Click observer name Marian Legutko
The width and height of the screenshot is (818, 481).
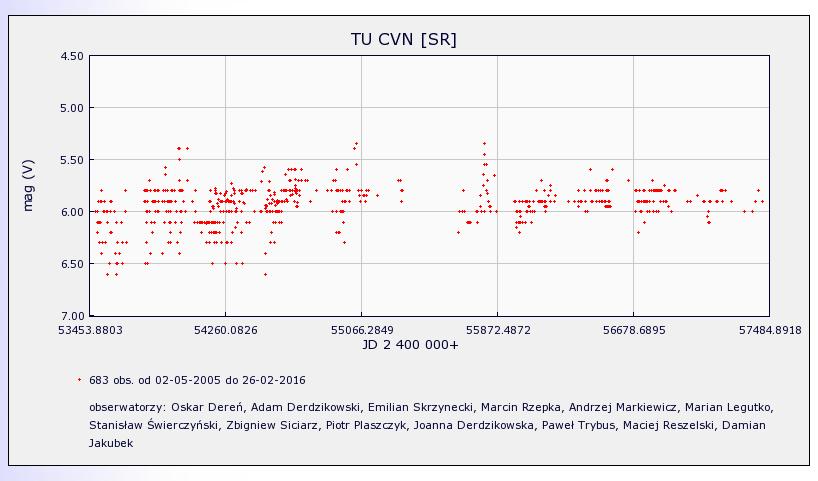tap(728, 407)
